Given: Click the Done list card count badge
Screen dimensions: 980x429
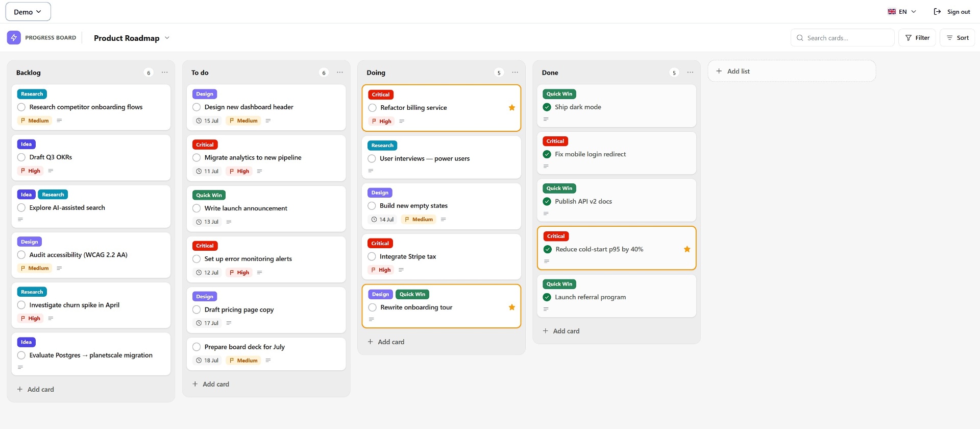Looking at the screenshot, I should click(x=674, y=73).
